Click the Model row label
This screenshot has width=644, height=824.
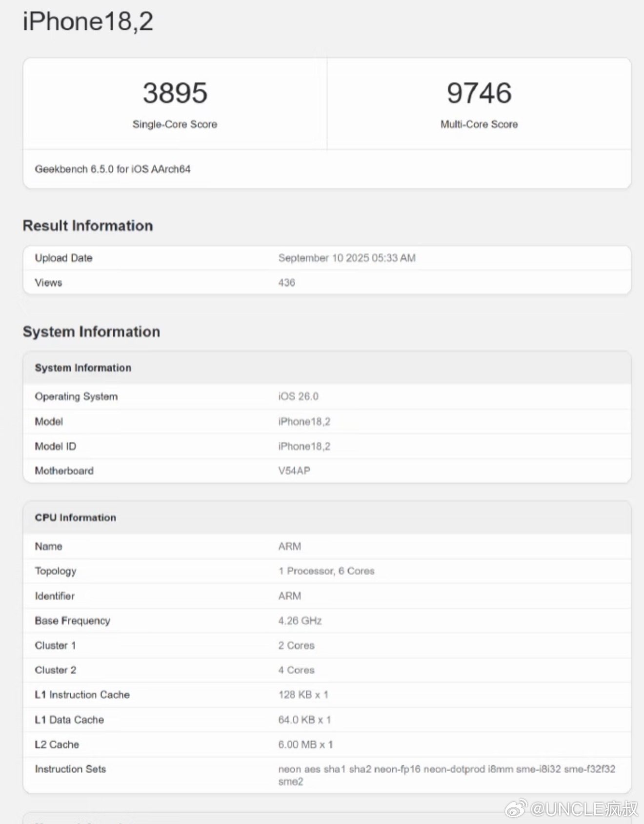point(49,421)
